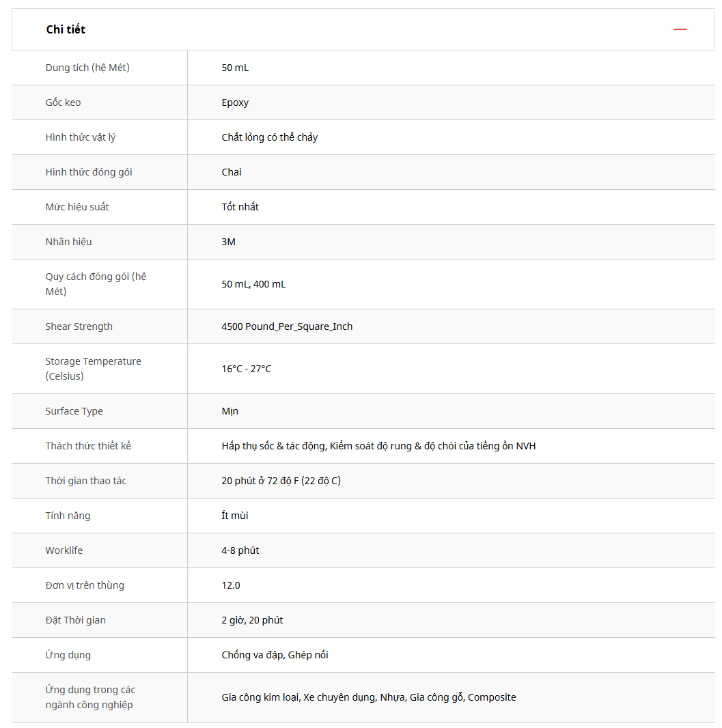Viewport: 722px width, 728px height.
Task: Click the Hình thức vật lý row label
Action: tap(81, 137)
